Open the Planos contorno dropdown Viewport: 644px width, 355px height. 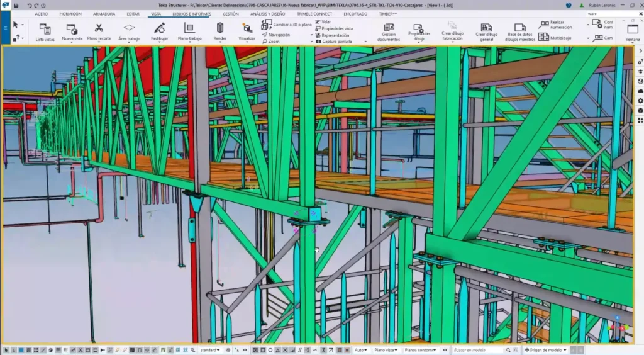pyautogui.click(x=420, y=350)
